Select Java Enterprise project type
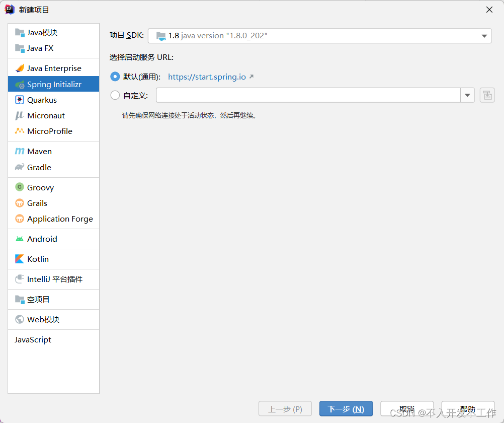Viewport: 504px width, 423px height. (54, 68)
